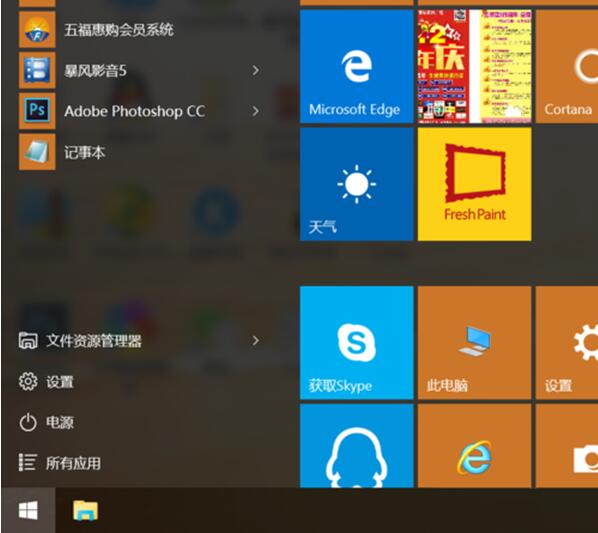
Task: Open the red promotional flyer live tile
Action: click(x=474, y=66)
